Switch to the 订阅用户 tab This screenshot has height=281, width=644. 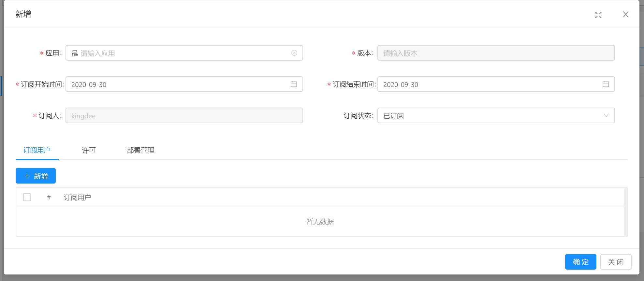37,150
